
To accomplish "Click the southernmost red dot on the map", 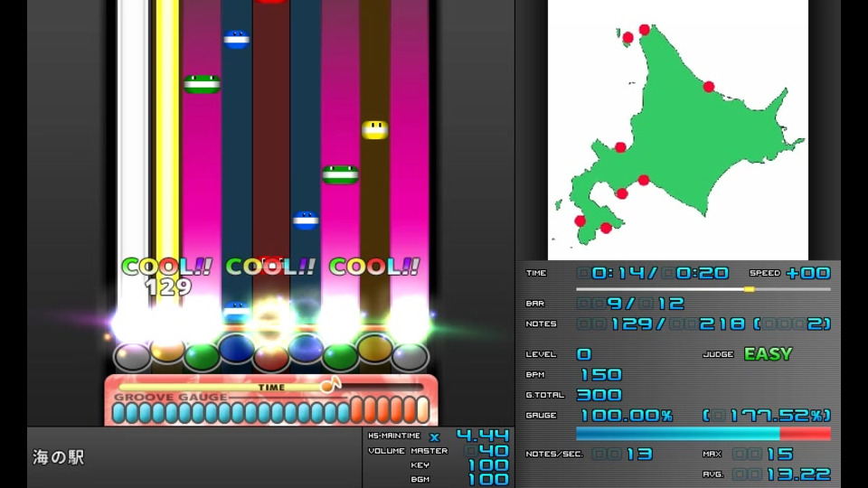I will tap(606, 228).
